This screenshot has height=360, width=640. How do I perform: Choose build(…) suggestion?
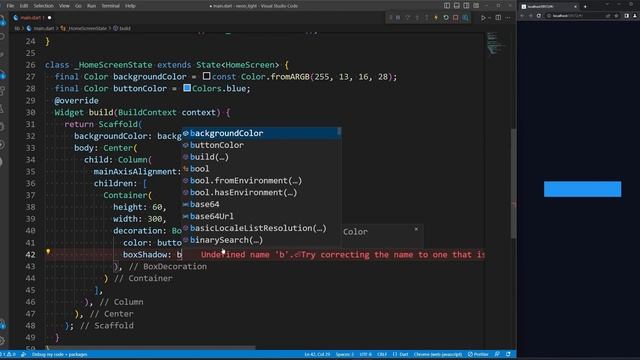click(261, 157)
